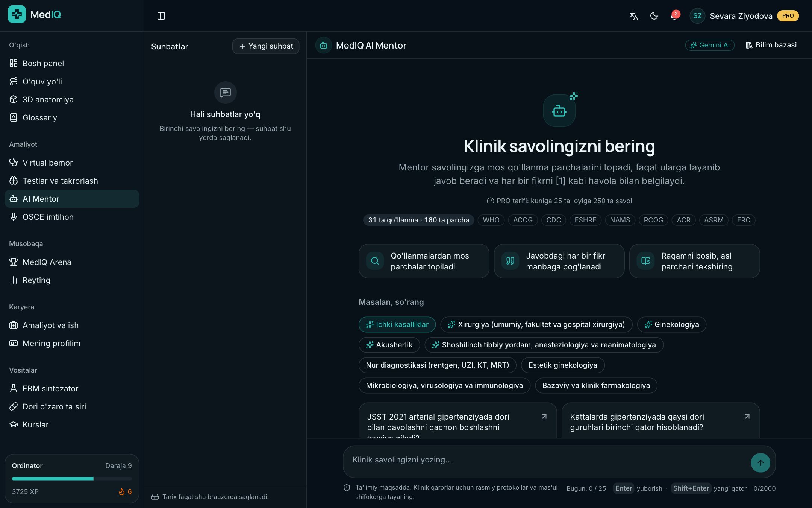Click the Reyting bar chart icon

(x=14, y=280)
